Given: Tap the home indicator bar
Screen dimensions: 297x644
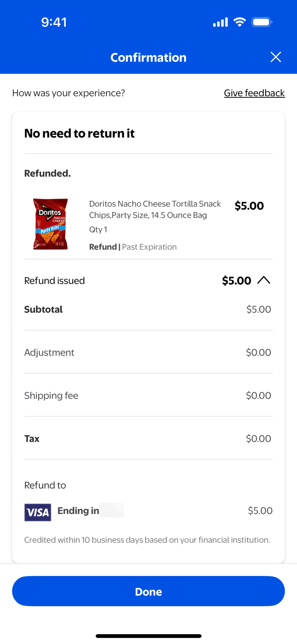Looking at the screenshot, I should click(x=148, y=636).
